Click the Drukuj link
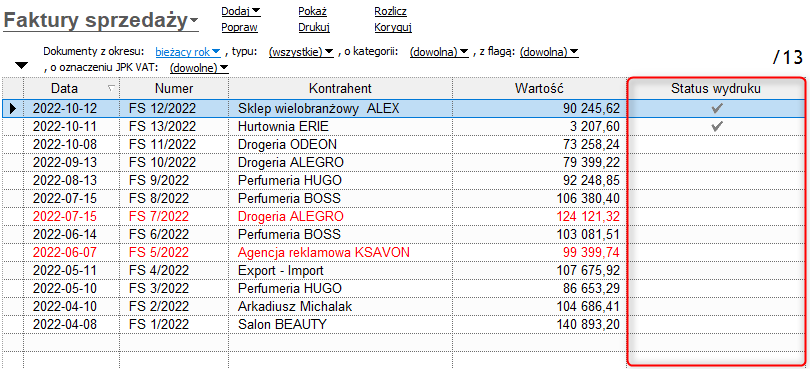The image size is (810, 369). (x=314, y=27)
